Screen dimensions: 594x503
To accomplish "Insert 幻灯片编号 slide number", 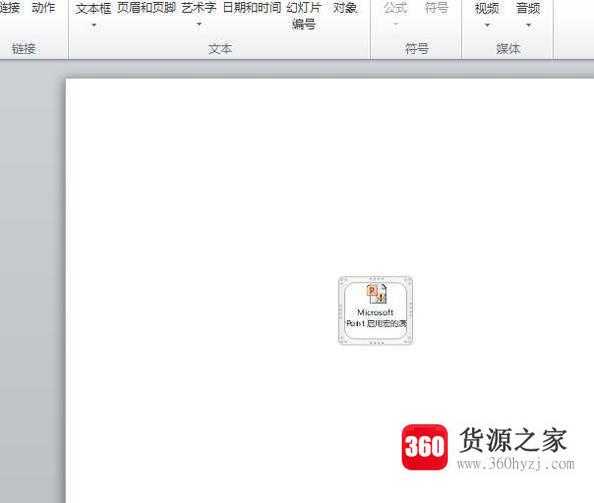I will [304, 15].
